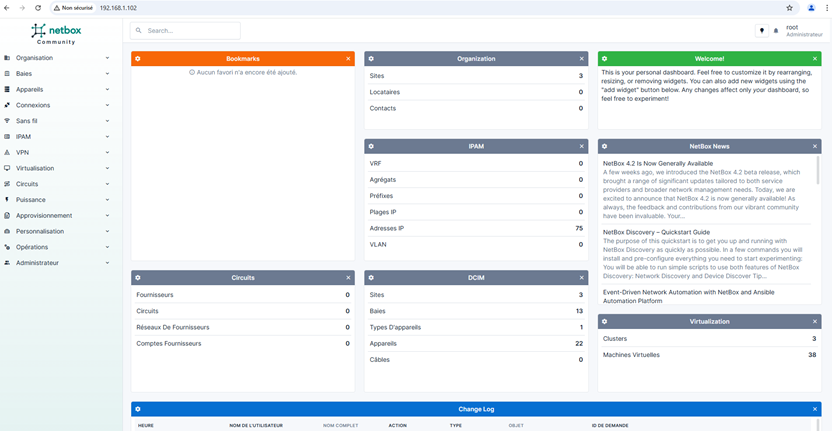Open the Chrome three-dot menu
This screenshot has height=431, width=832.
827,8
